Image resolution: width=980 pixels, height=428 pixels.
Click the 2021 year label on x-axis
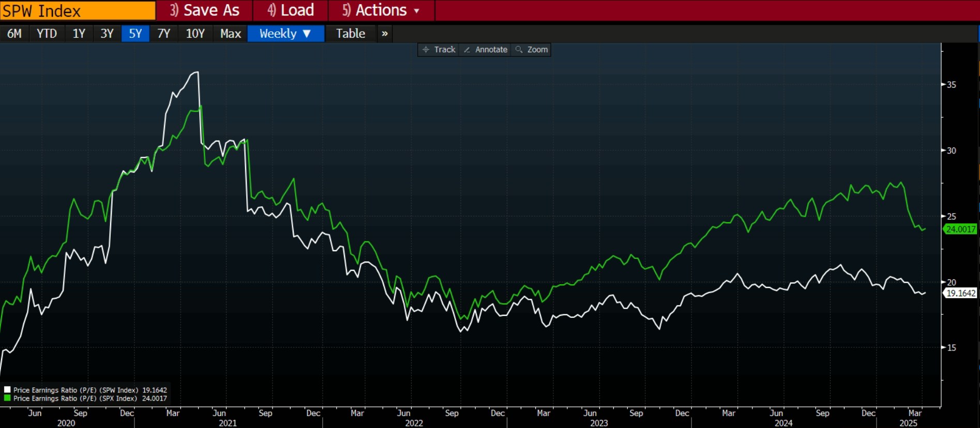(228, 423)
